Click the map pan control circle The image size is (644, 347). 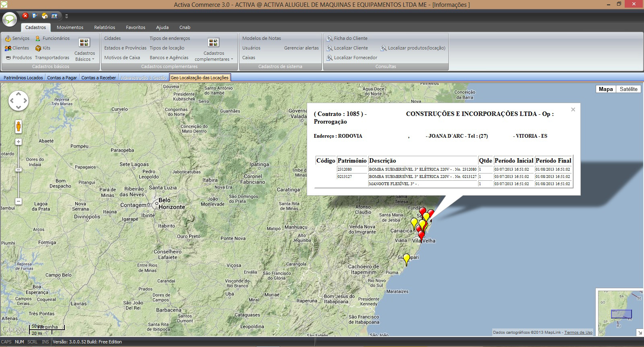tap(19, 101)
